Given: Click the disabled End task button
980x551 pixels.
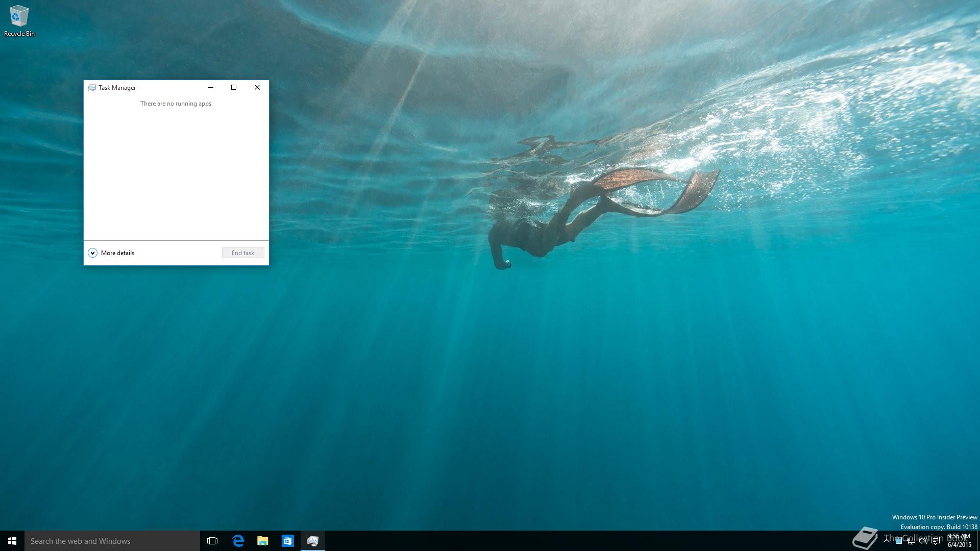Looking at the screenshot, I should pyautogui.click(x=243, y=253).
